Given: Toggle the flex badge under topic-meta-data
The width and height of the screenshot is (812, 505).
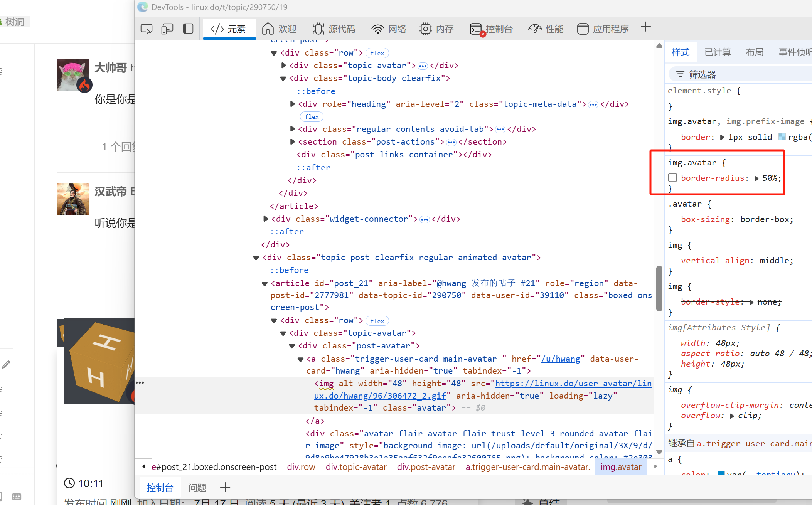Looking at the screenshot, I should click(x=312, y=116).
